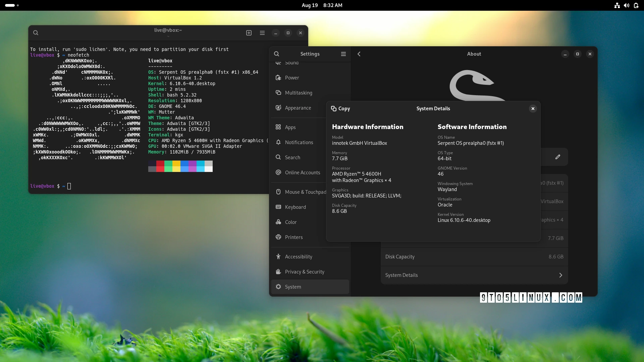This screenshot has height=362, width=644.
Task: Open the Settings primary menu
Action: click(343, 54)
